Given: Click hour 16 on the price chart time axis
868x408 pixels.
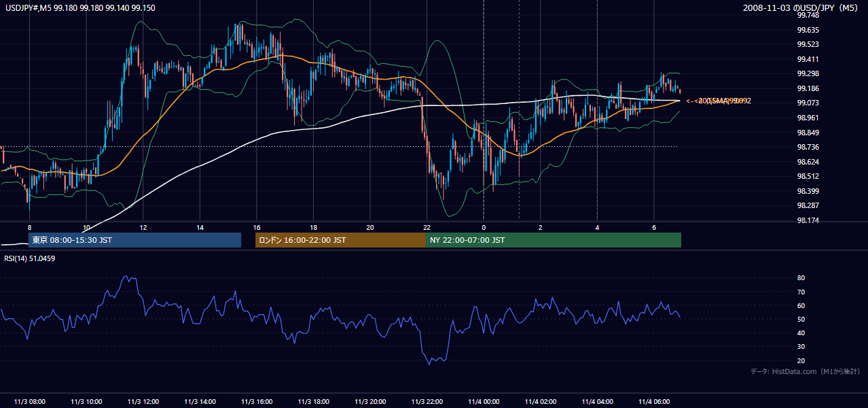Looking at the screenshot, I should point(256,227).
